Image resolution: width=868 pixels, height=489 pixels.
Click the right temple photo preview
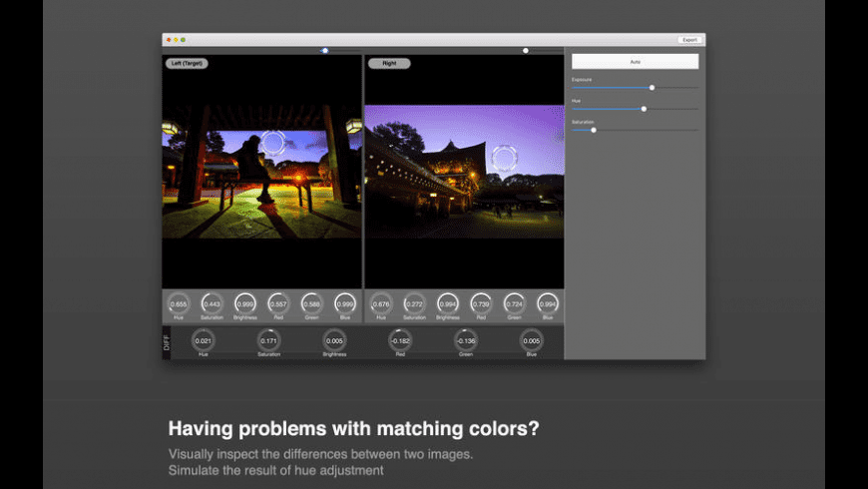[465, 172]
